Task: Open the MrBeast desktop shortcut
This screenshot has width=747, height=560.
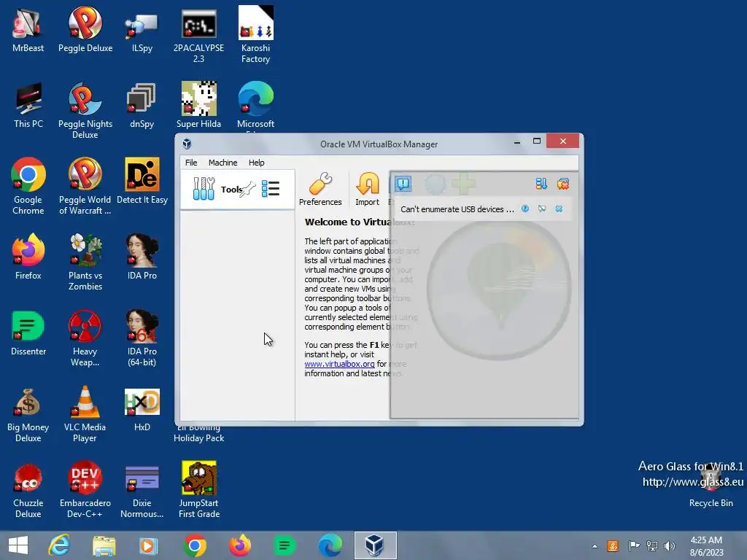Action: 28,29
